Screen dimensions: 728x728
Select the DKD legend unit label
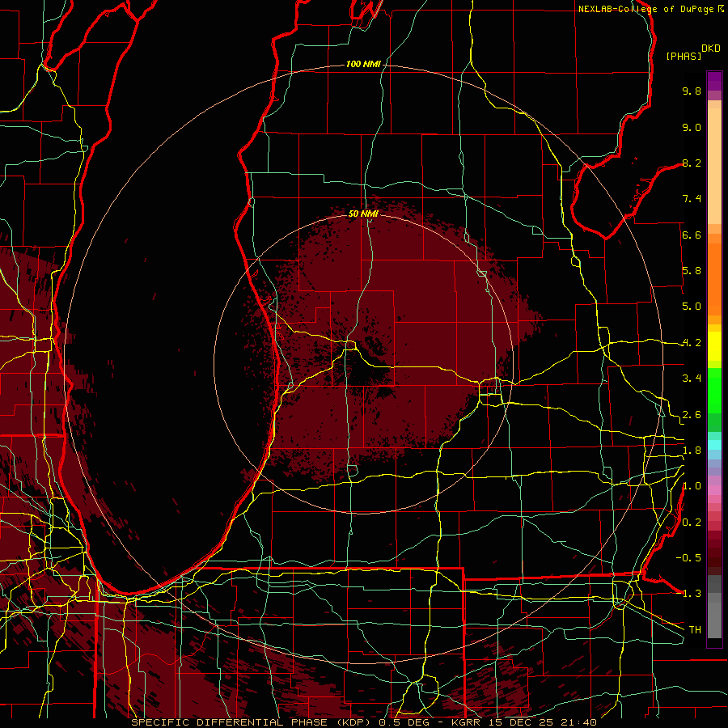coord(711,49)
